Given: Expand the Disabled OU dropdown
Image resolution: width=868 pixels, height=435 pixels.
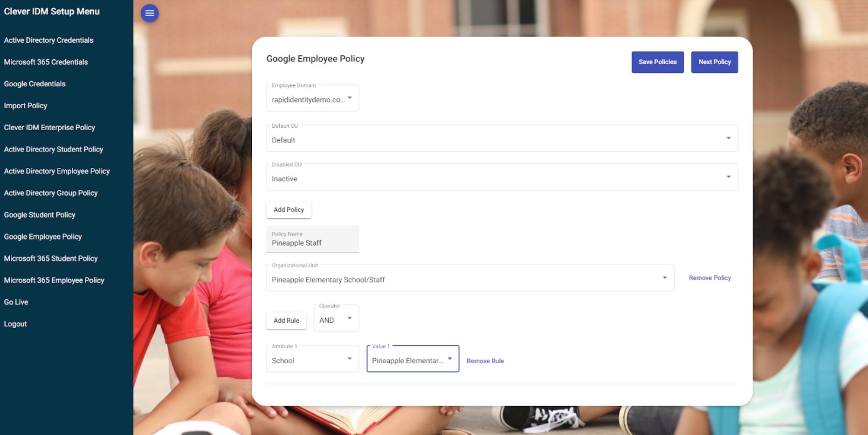Looking at the screenshot, I should tap(502, 177).
